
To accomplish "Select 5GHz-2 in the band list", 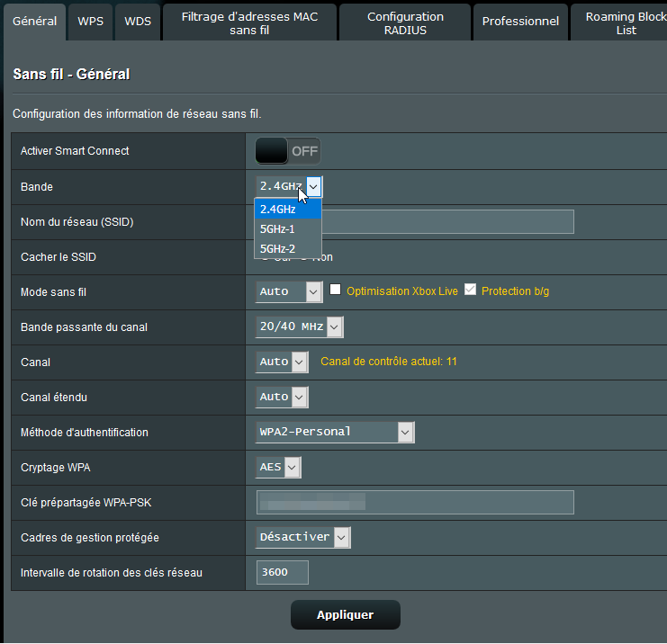I will (x=288, y=248).
